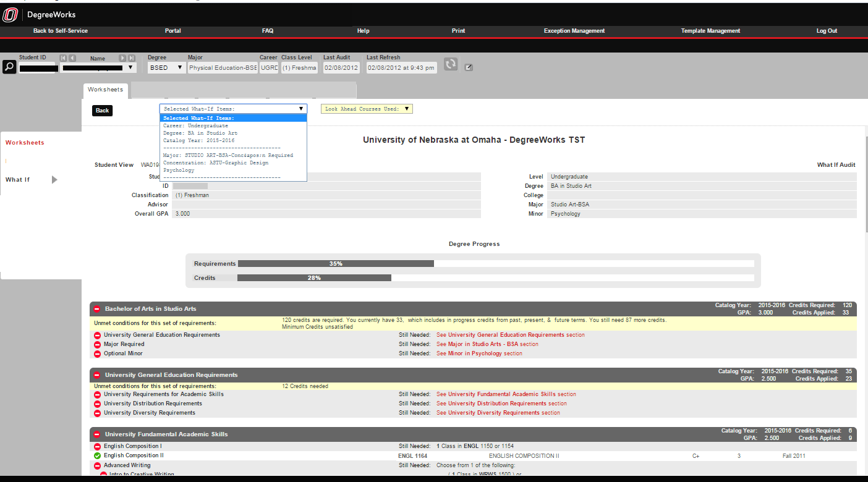Open the Degree BSED dropdown

point(166,68)
